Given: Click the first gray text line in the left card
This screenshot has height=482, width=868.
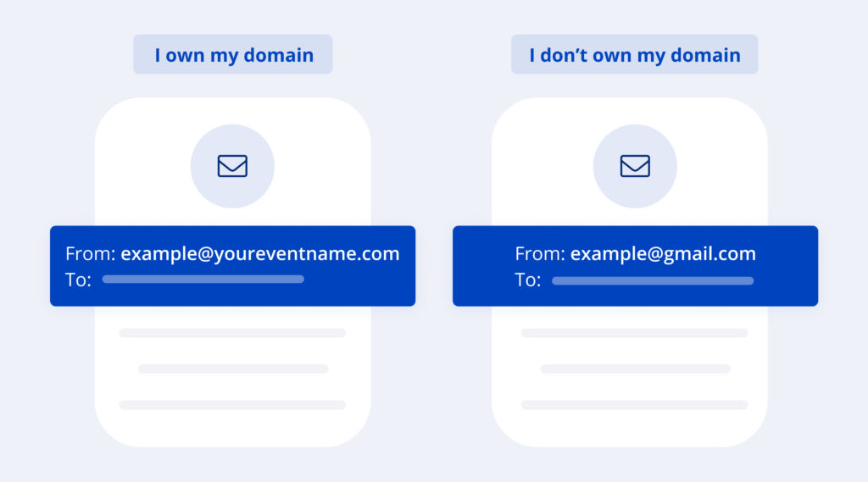Looking at the screenshot, I should pyautogui.click(x=232, y=333).
